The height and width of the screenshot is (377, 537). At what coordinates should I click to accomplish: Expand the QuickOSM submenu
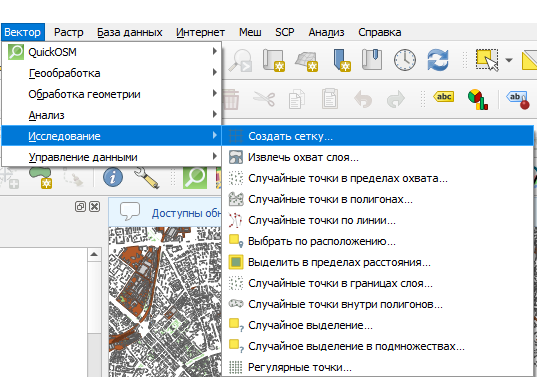(112, 52)
